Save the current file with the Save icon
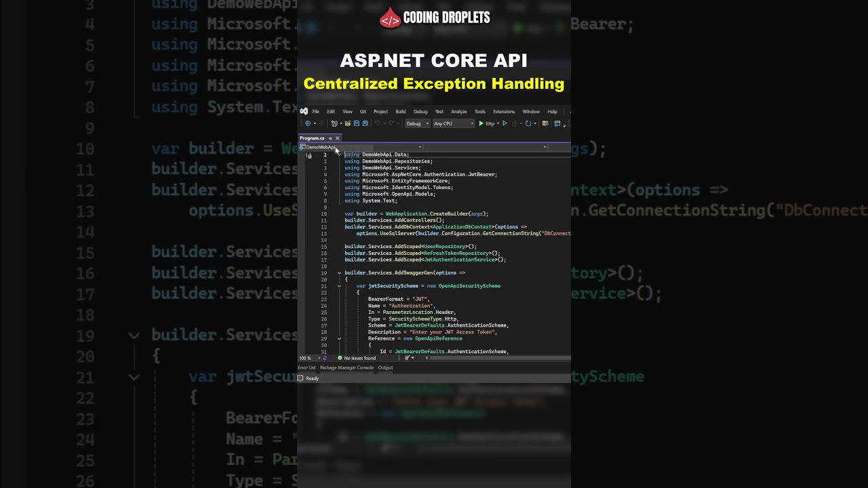The width and height of the screenshot is (868, 488). coord(357,123)
